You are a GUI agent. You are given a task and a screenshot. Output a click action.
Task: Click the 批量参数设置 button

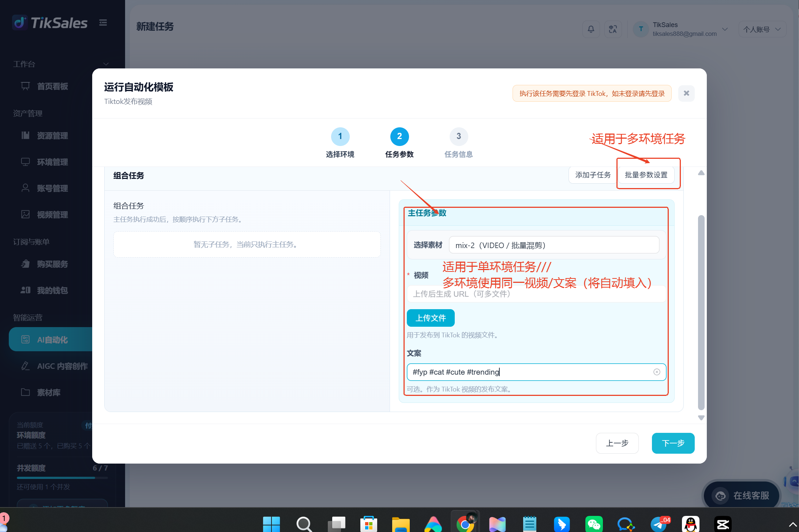tap(646, 175)
